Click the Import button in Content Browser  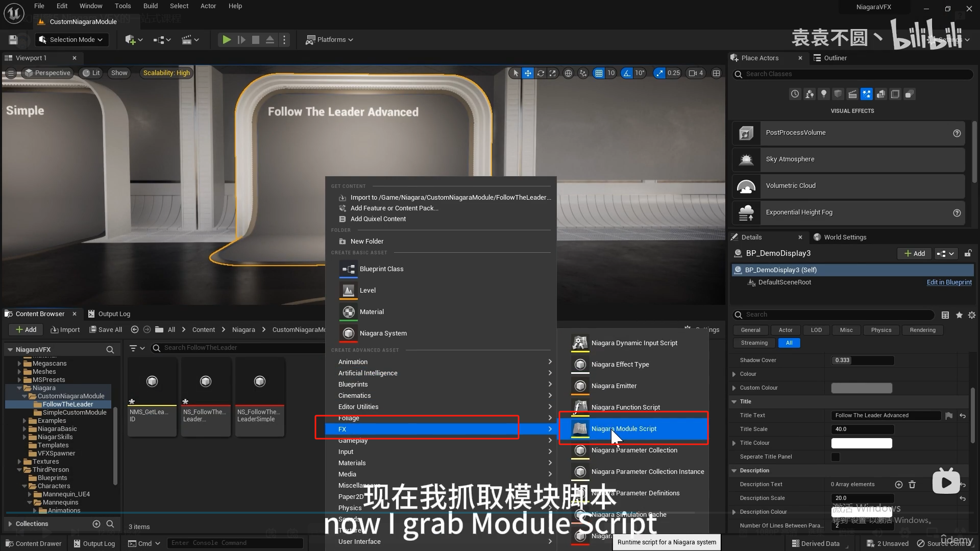tap(65, 330)
